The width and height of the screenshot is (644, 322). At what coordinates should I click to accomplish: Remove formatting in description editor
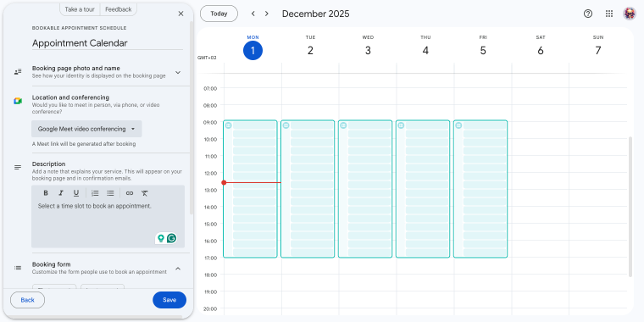(x=144, y=193)
